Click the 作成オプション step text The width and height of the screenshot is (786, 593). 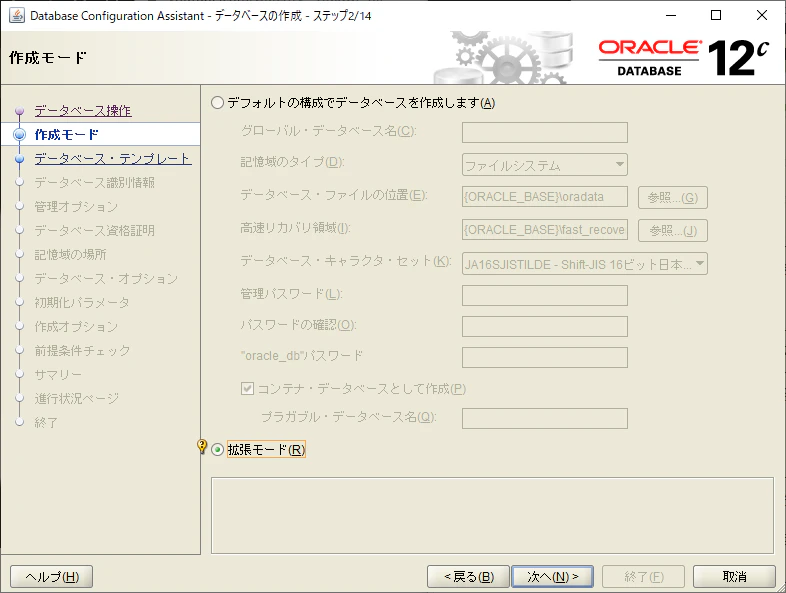[76, 327]
